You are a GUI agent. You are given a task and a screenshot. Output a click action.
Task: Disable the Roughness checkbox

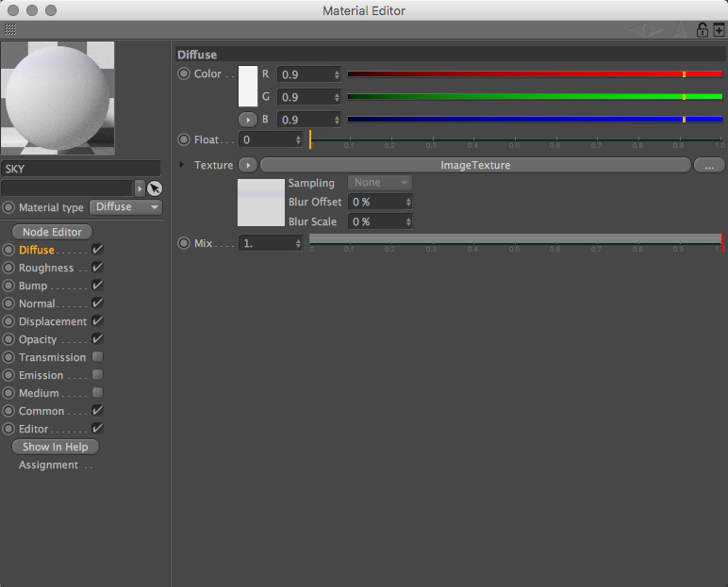click(97, 268)
